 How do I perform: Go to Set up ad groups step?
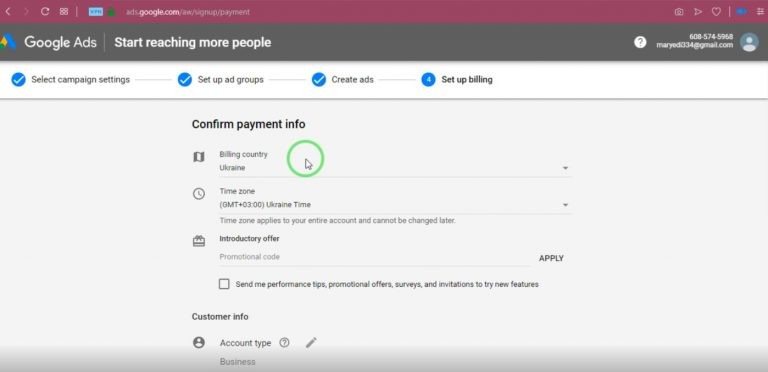(x=230, y=79)
